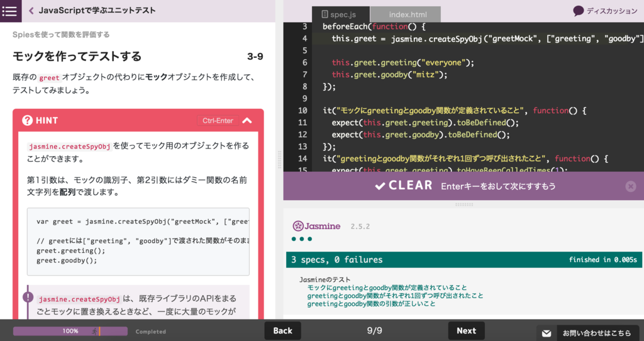Go back with the chevron beside the course title
The image size is (644, 341).
[x=31, y=11]
